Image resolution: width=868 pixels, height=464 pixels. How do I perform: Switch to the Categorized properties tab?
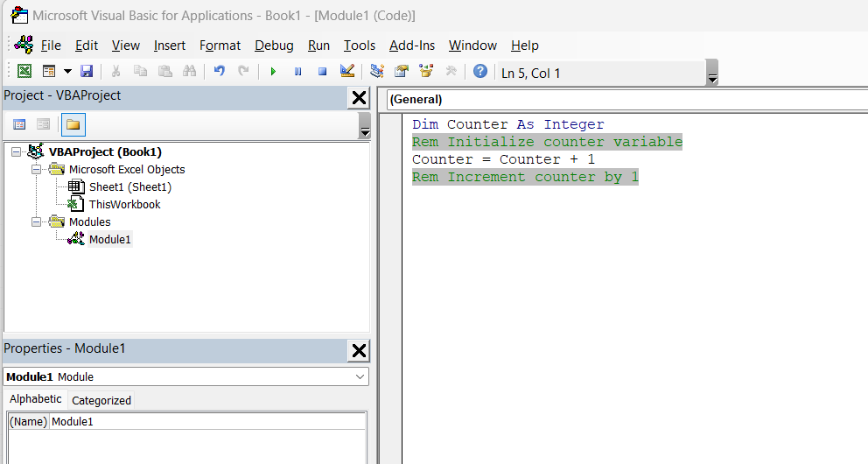click(101, 400)
